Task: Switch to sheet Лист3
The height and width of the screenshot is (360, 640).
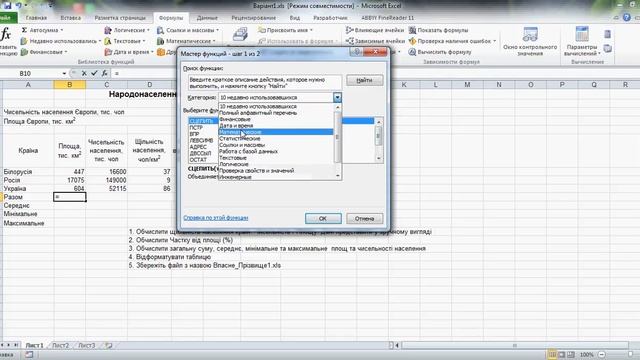Action: [x=87, y=345]
